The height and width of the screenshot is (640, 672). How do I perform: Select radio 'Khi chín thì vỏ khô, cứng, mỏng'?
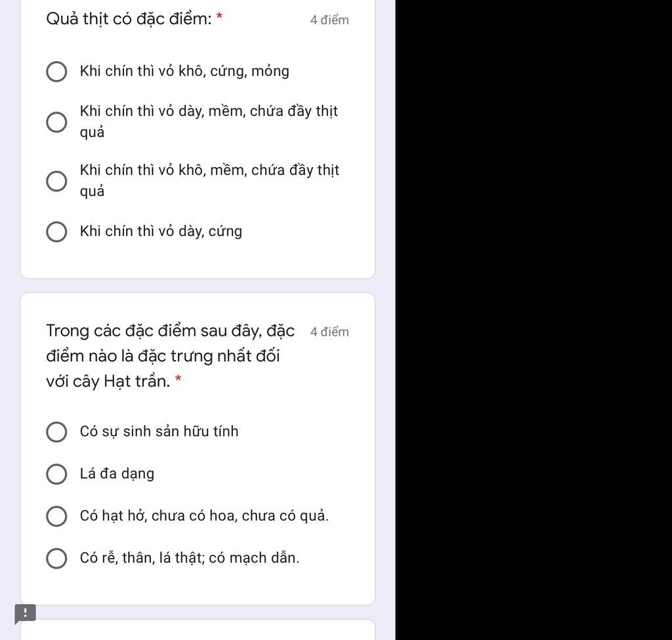tap(56, 71)
